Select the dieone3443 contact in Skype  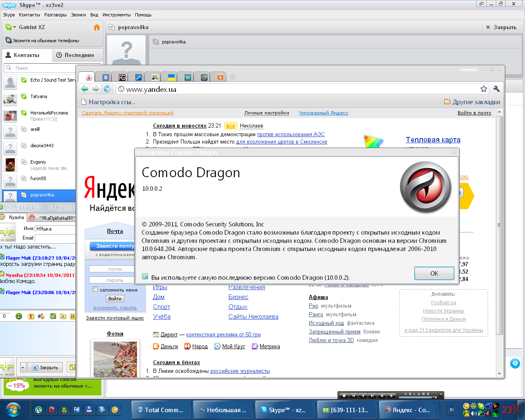tap(39, 148)
